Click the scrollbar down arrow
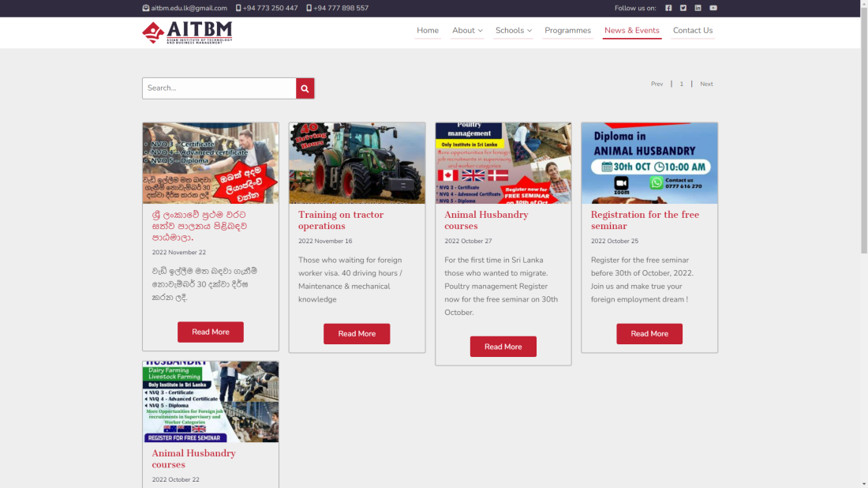Viewport: 868px width, 488px height. click(863, 484)
